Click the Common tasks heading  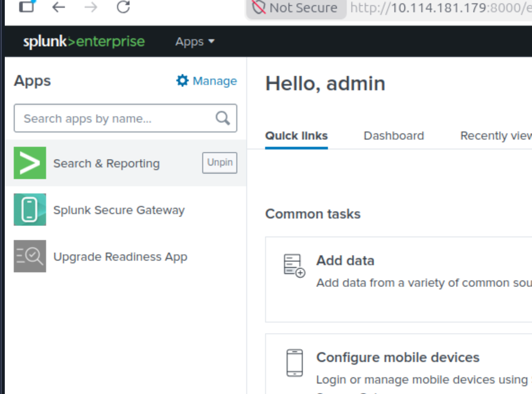pos(312,214)
